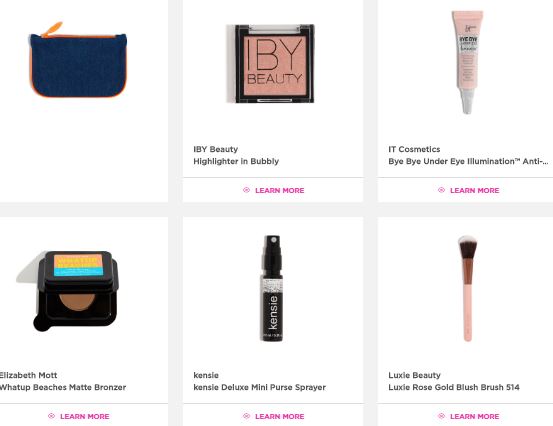Image resolution: width=553 pixels, height=426 pixels.
Task: Select the black kensie spray bottle image
Action: pyautogui.click(x=272, y=288)
